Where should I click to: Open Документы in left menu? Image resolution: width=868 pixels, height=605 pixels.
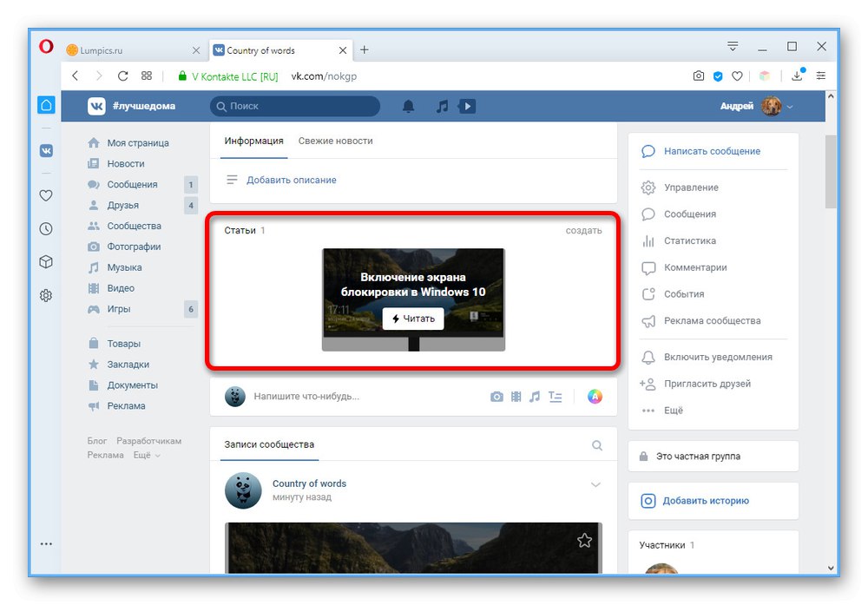tap(132, 385)
